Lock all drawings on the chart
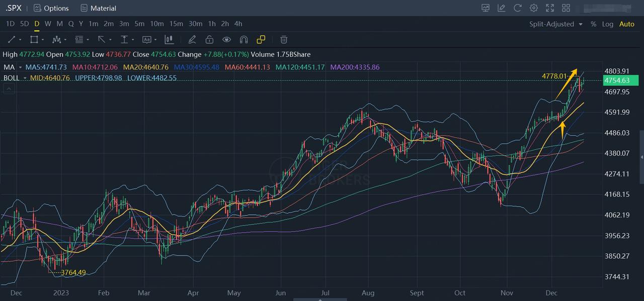 [209, 40]
